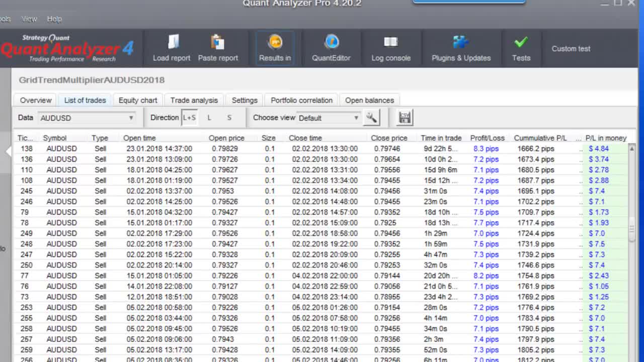The height and width of the screenshot is (362, 644).
Task: Select ticket 245 cell
Action: point(26,191)
